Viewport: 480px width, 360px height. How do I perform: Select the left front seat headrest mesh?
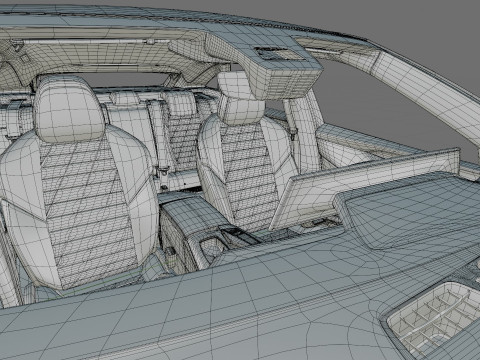69,109
